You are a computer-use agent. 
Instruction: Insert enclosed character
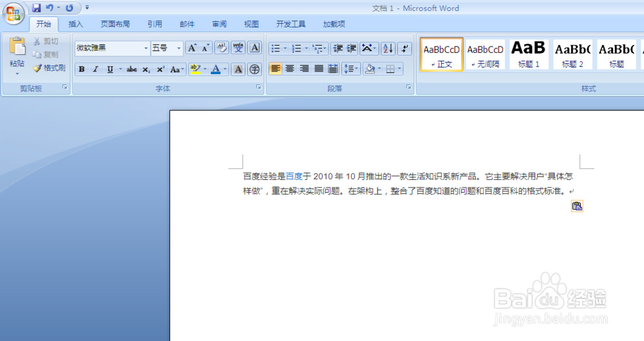pyautogui.click(x=254, y=69)
